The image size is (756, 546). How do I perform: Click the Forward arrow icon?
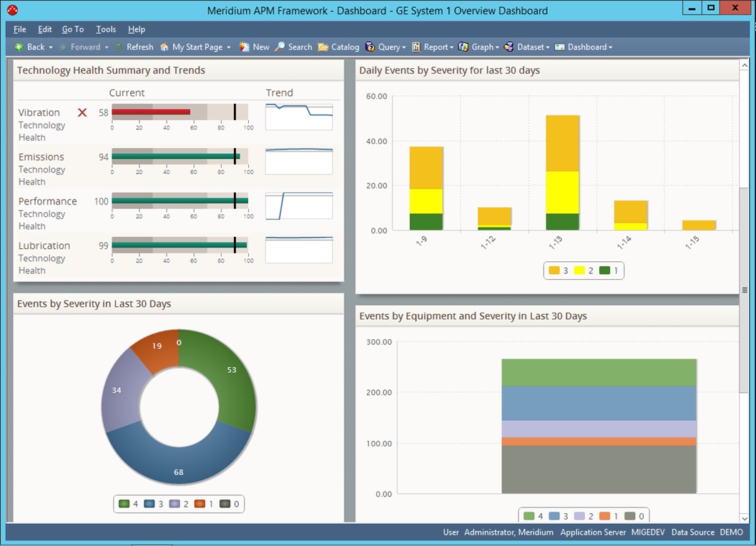click(63, 47)
